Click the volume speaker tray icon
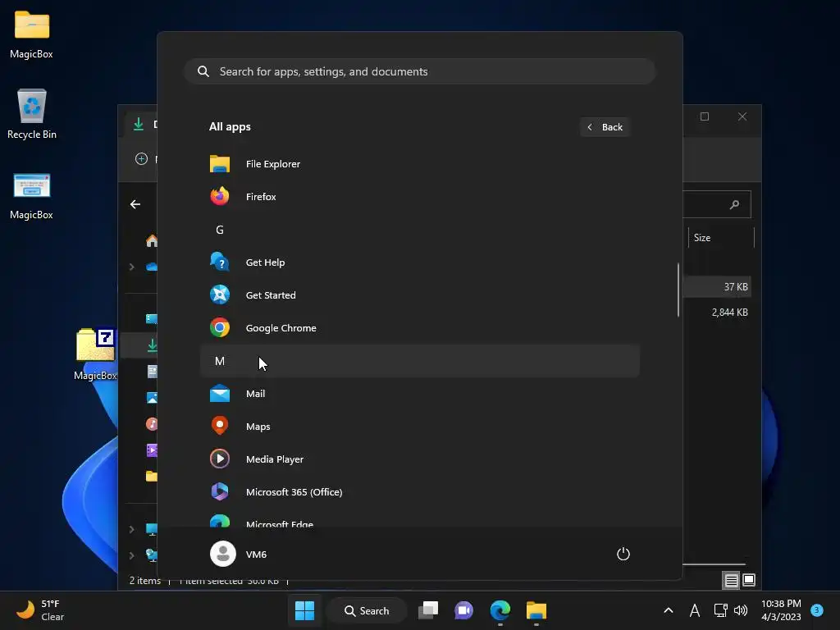 point(741,610)
